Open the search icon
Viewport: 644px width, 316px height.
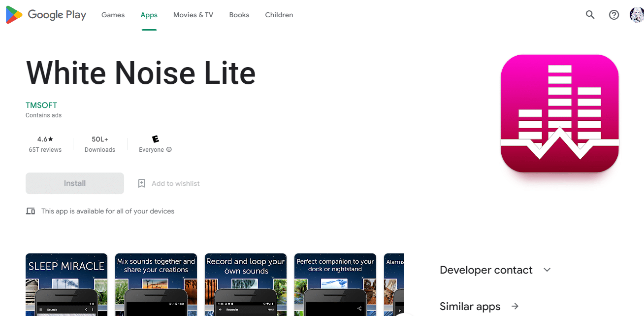tap(590, 15)
